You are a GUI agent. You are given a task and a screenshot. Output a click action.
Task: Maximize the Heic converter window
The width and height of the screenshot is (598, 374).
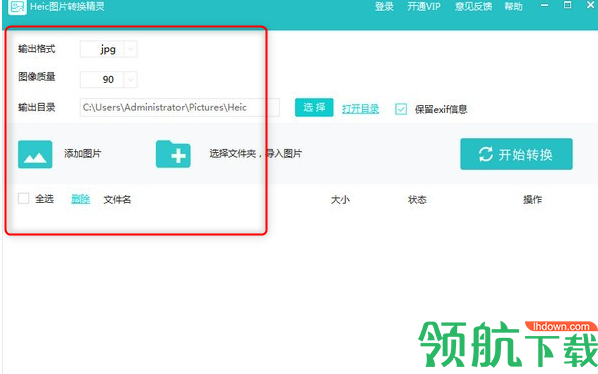567,5
